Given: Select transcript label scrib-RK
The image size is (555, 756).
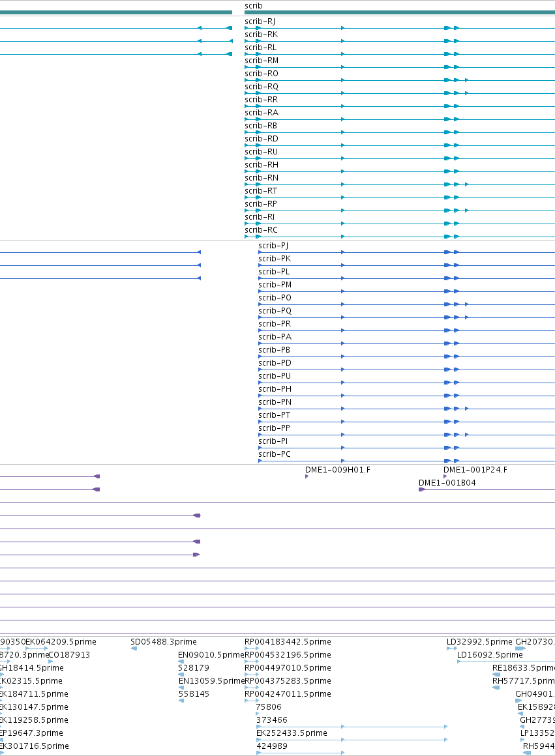Looking at the screenshot, I should [x=261, y=35].
